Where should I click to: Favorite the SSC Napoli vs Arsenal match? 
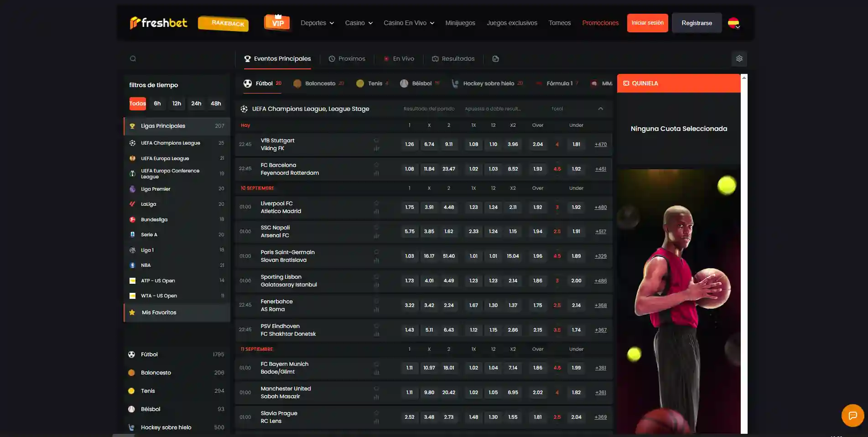click(x=376, y=227)
